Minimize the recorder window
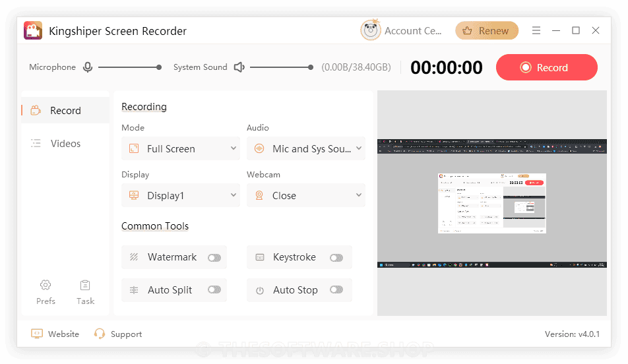 [x=556, y=30]
